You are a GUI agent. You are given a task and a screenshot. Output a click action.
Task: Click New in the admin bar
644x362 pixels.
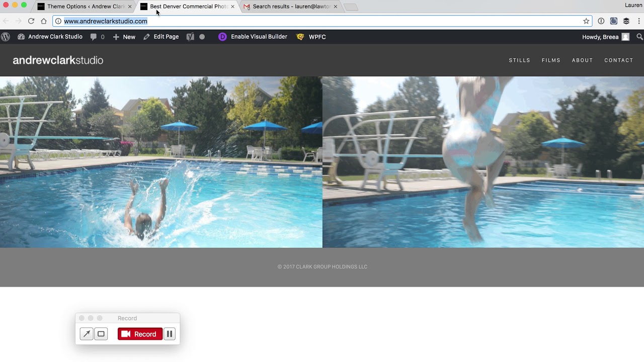(x=124, y=37)
